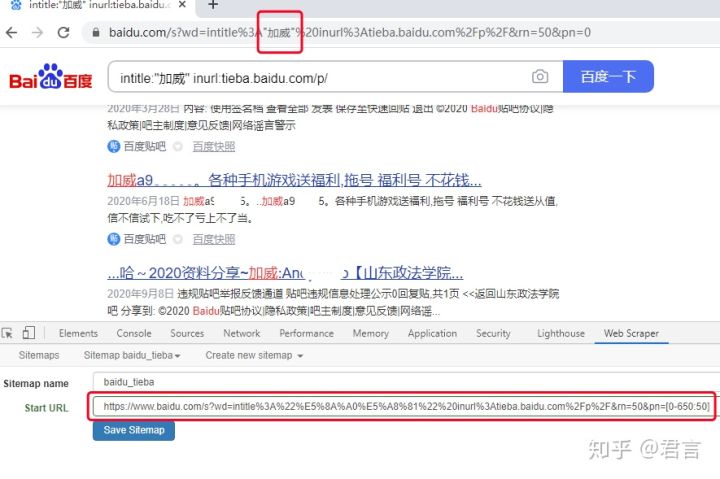
Task: Click the date text 2020年9月8日
Action: 141,294
